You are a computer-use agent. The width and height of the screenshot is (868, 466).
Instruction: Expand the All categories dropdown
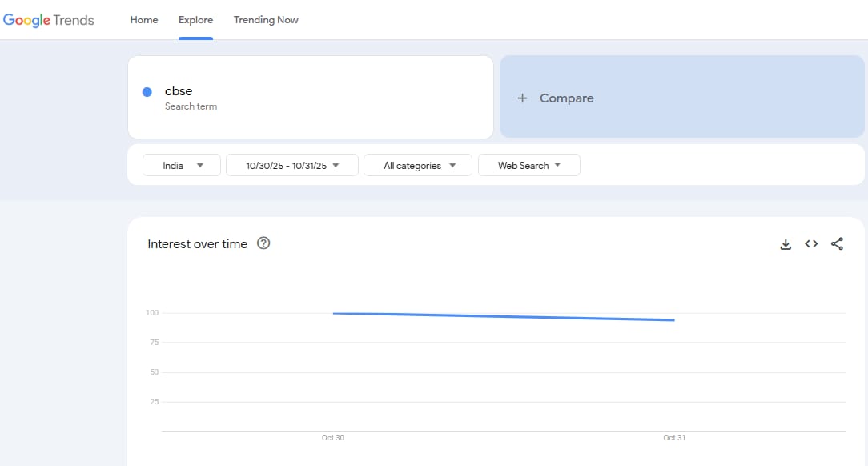pyautogui.click(x=418, y=165)
